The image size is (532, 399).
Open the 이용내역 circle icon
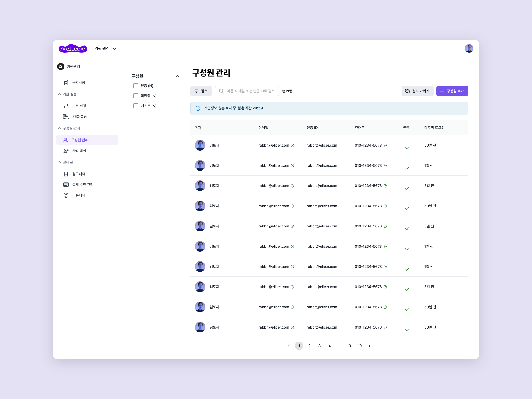[x=66, y=195]
